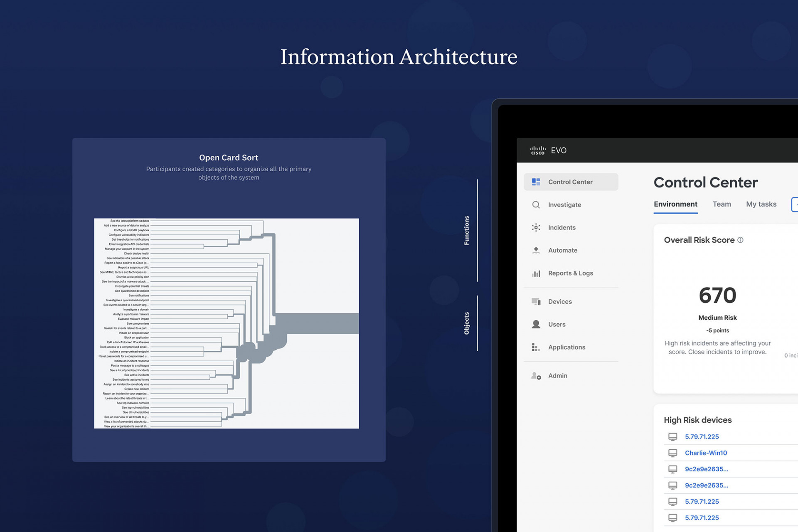Open the 9c2e9e2635 device link
This screenshot has width=798, height=532.
[x=706, y=469]
